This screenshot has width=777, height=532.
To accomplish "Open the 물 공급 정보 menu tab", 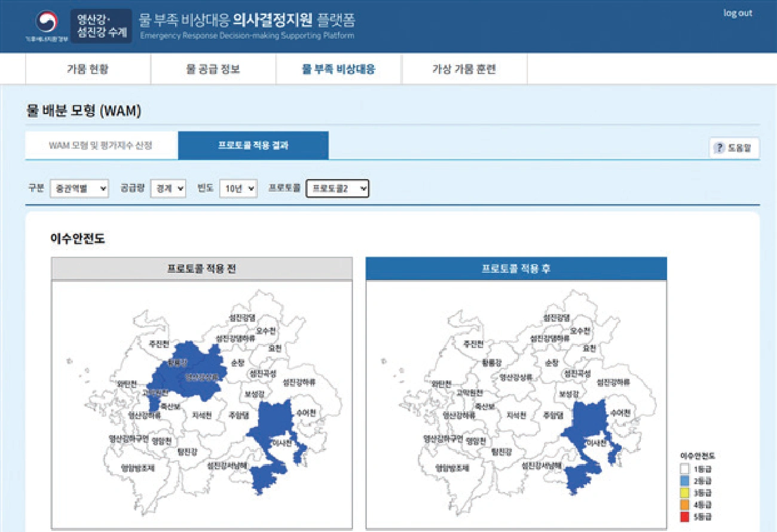I will coord(213,69).
